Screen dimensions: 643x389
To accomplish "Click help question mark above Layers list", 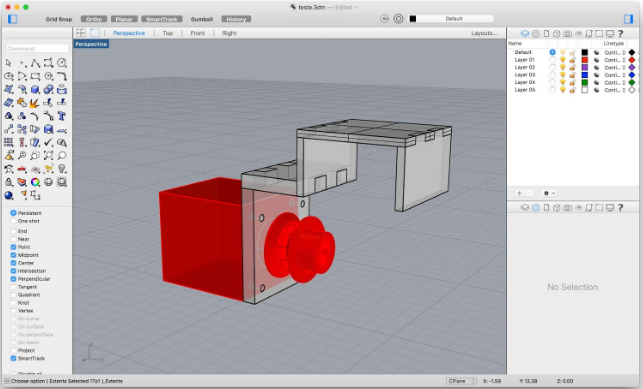I will [620, 34].
